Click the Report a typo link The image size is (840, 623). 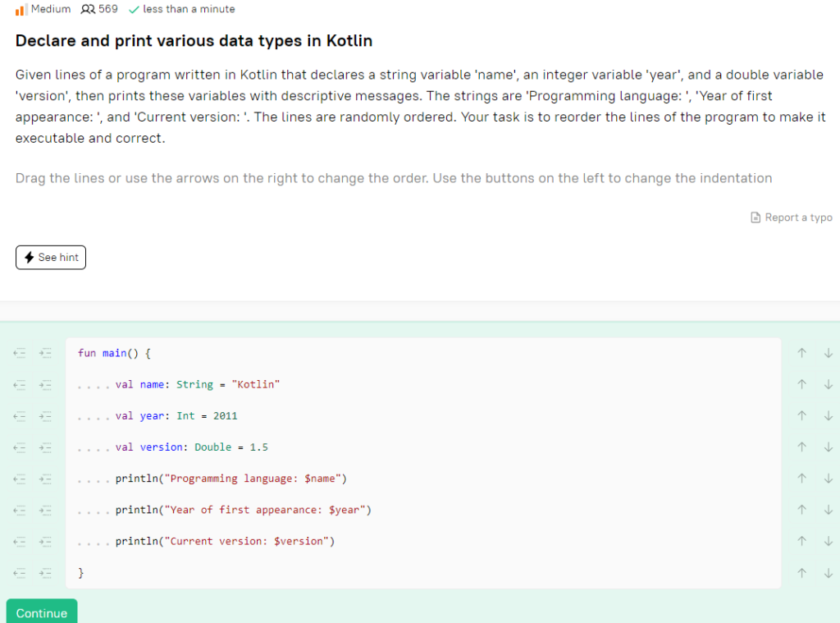(x=792, y=218)
